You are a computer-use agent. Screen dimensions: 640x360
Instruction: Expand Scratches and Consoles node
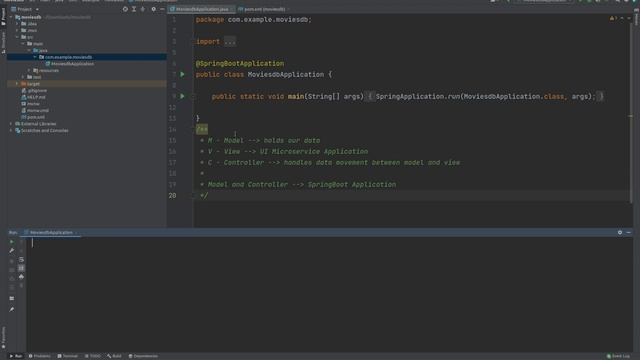point(11,131)
